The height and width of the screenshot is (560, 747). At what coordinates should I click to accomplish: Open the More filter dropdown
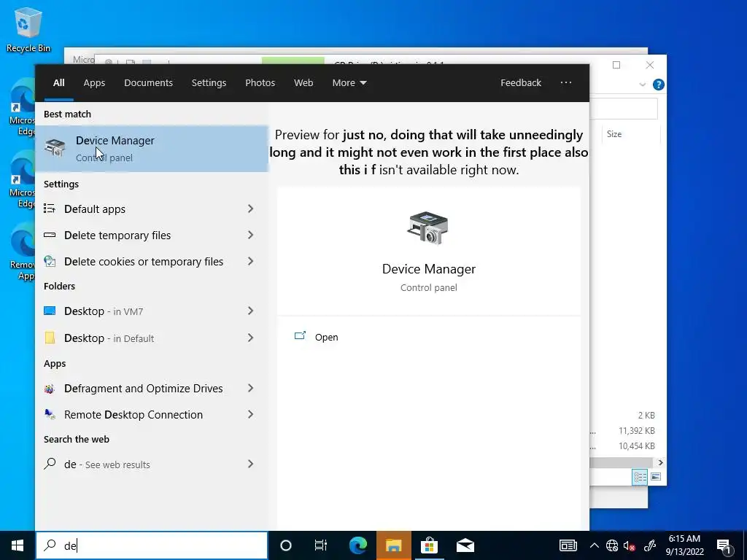click(349, 83)
